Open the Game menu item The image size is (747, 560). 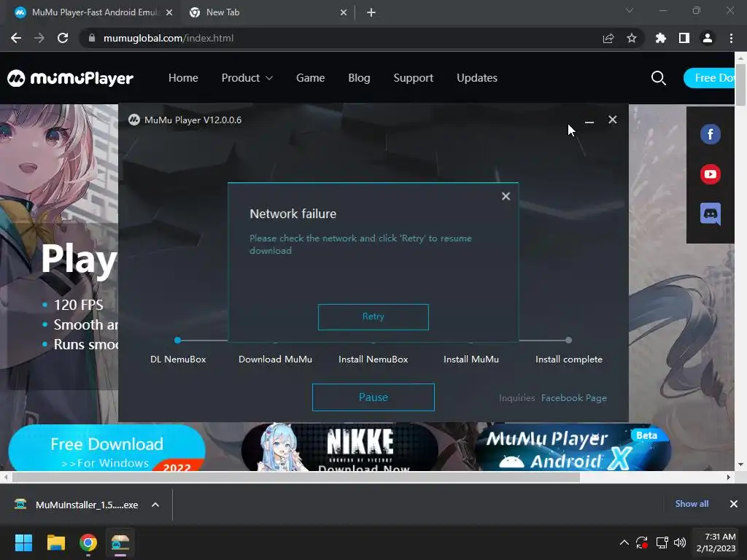tap(310, 78)
